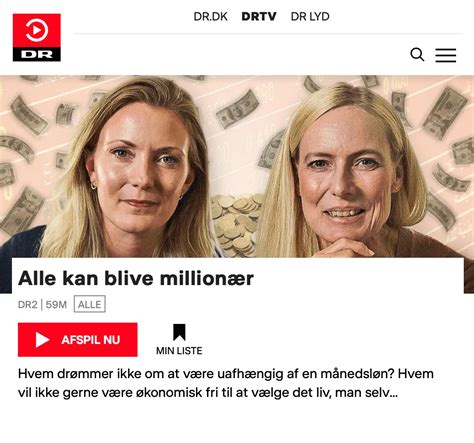Start playback with AFSPIL NU button
The image size is (474, 443).
click(78, 340)
